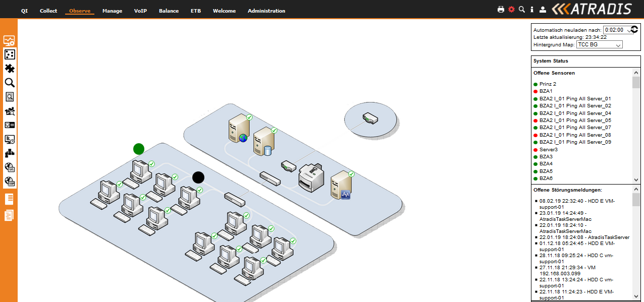
Task: Select sensor BZA2 I_01 Ping All Server_02
Action: pyautogui.click(x=575, y=106)
